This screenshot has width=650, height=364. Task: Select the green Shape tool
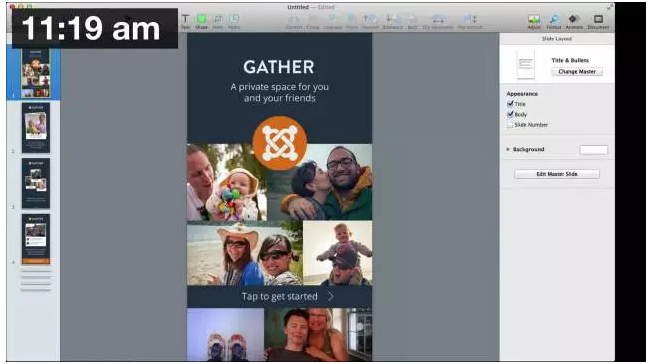[201, 21]
